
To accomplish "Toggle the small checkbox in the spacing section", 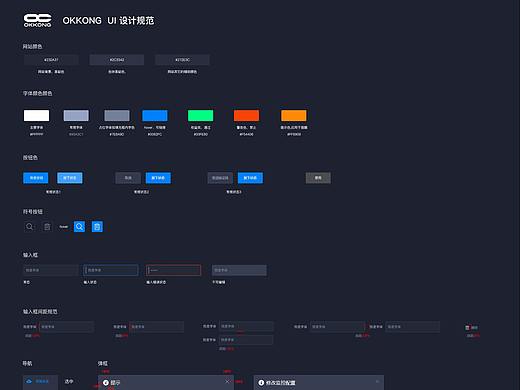I will (467, 328).
